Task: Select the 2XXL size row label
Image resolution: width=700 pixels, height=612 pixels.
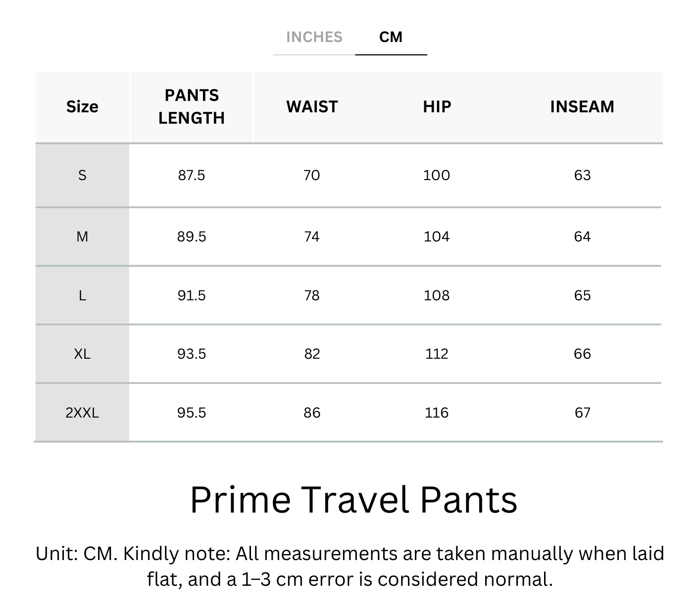Action: (82, 413)
